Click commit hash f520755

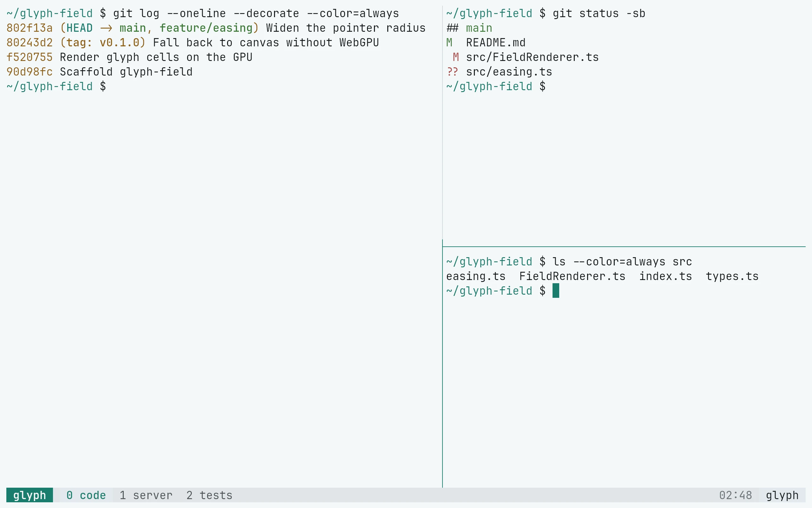click(29, 57)
